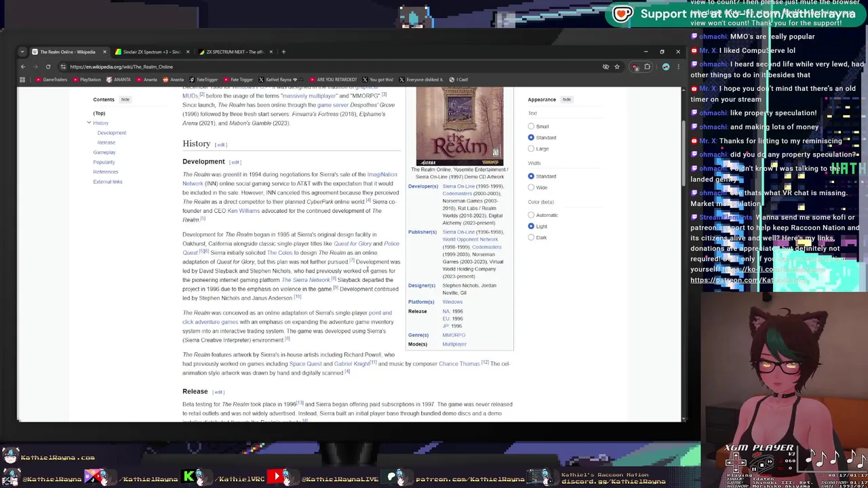Edit the History section

(221, 144)
